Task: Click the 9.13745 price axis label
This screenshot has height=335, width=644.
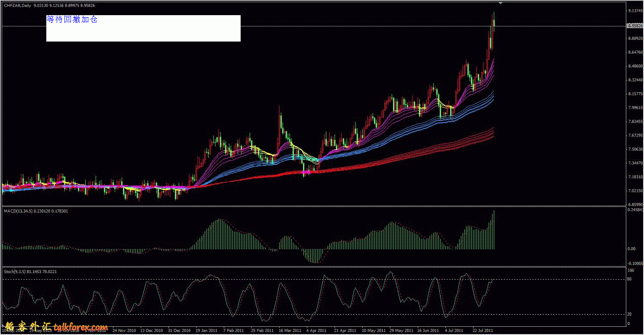Action: [x=635, y=10]
